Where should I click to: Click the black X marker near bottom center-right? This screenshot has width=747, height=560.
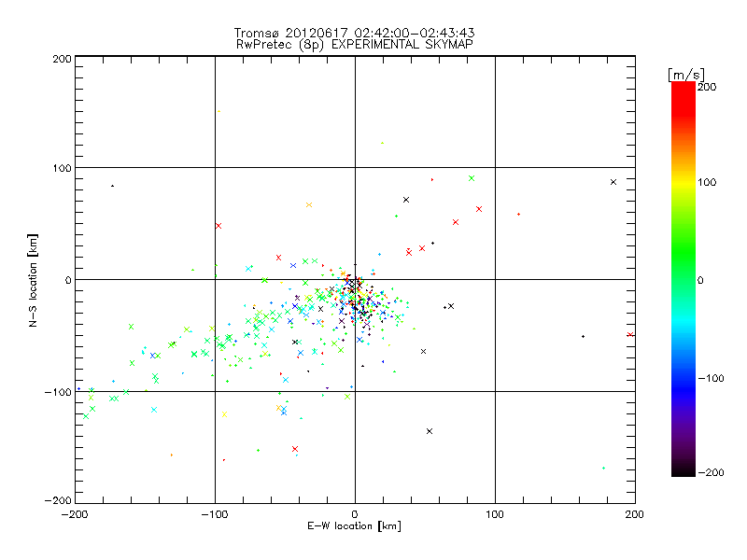(x=430, y=431)
